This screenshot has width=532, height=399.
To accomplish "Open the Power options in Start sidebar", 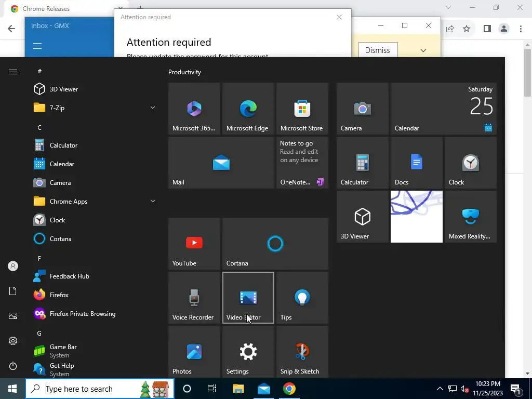I will point(13,366).
